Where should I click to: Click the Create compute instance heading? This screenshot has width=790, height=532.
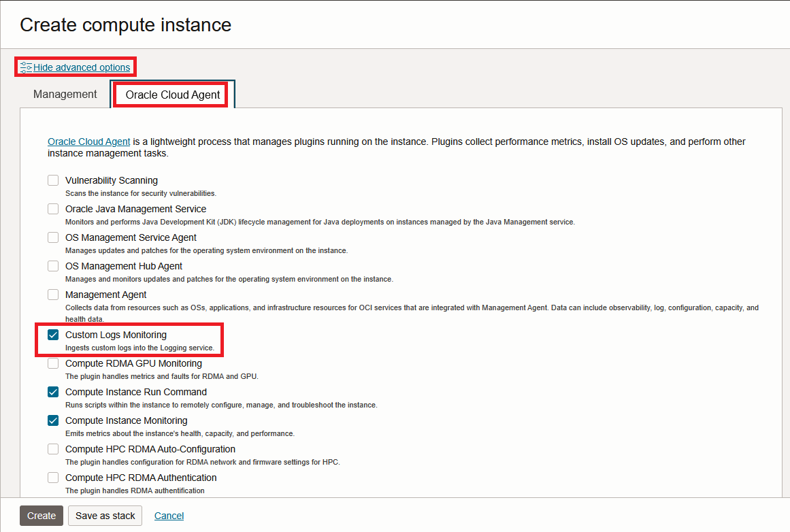[x=126, y=25]
